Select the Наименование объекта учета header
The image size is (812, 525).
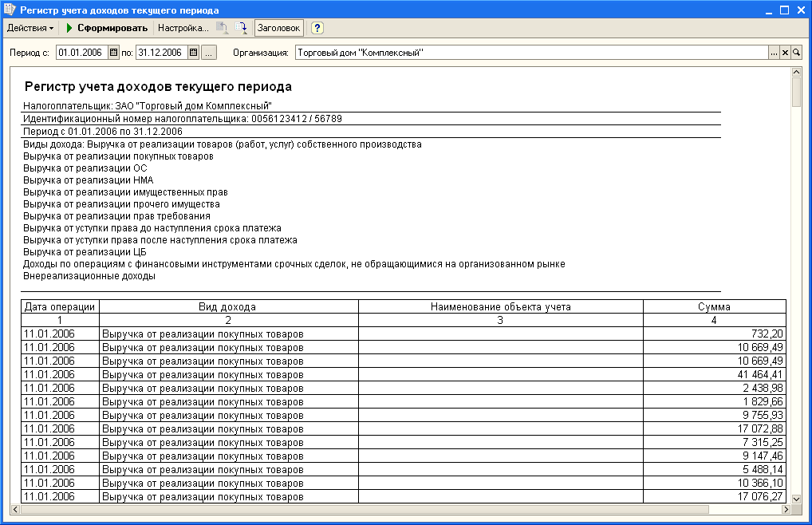coord(501,306)
